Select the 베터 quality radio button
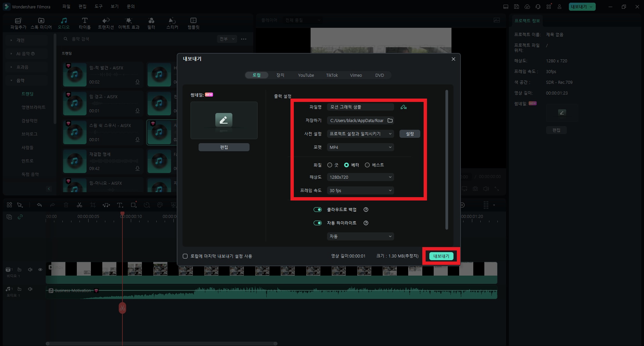 pyautogui.click(x=346, y=165)
